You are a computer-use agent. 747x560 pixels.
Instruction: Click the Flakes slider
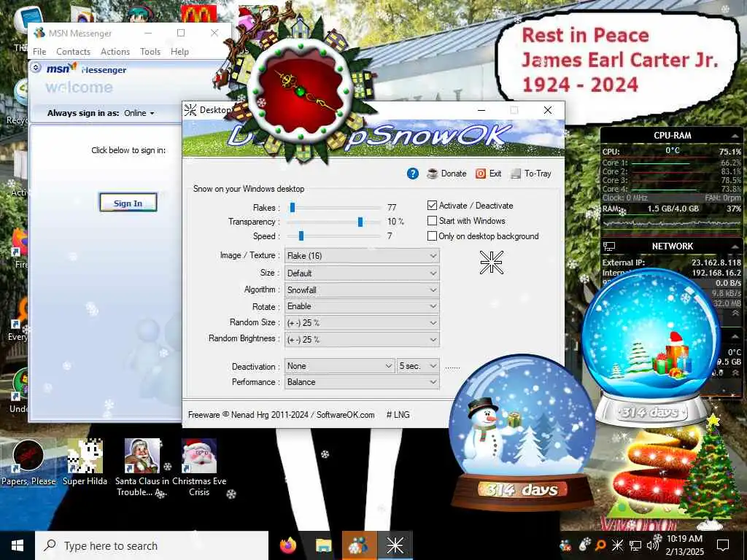click(335, 208)
